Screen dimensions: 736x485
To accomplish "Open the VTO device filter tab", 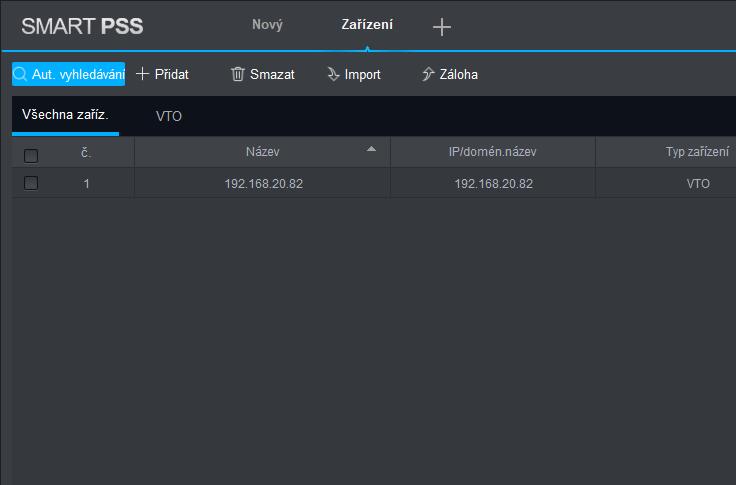I will (169, 116).
